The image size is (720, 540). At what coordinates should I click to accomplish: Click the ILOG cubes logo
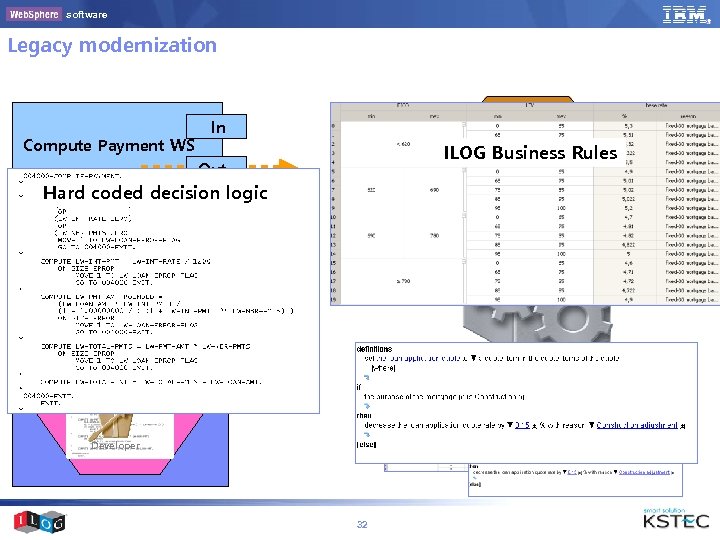click(40, 522)
